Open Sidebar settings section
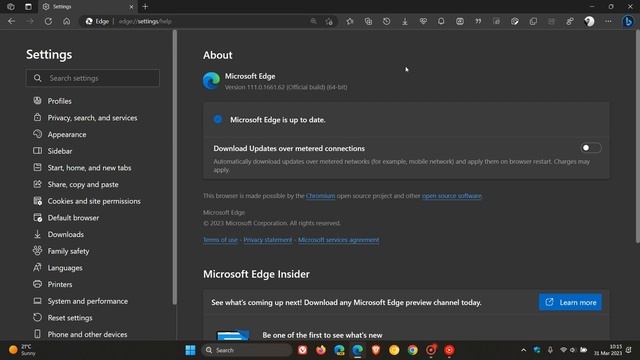Screen dimensions: 640x360 point(53,151)
